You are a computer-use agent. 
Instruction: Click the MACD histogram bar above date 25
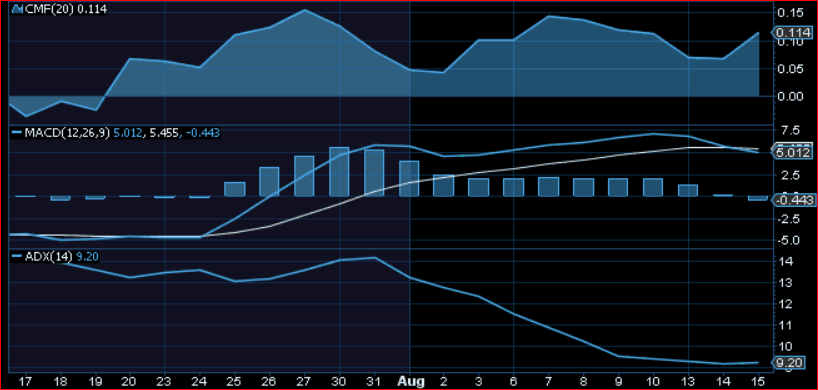click(235, 189)
